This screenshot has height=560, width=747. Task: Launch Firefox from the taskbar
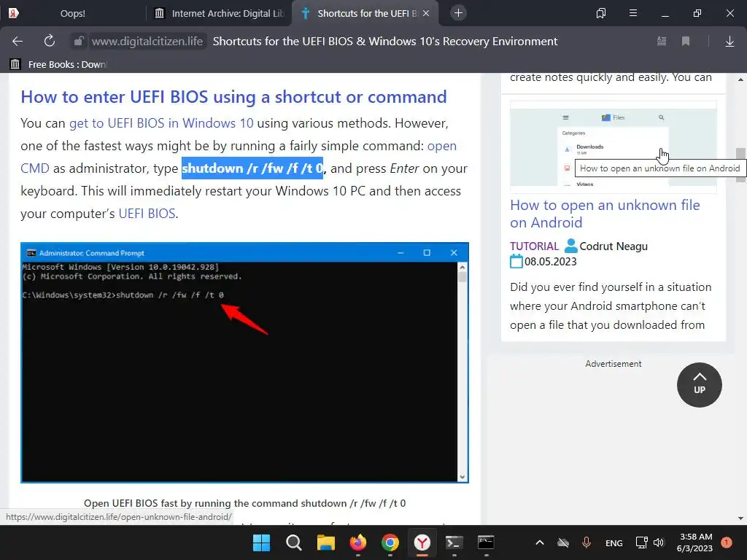click(x=357, y=542)
